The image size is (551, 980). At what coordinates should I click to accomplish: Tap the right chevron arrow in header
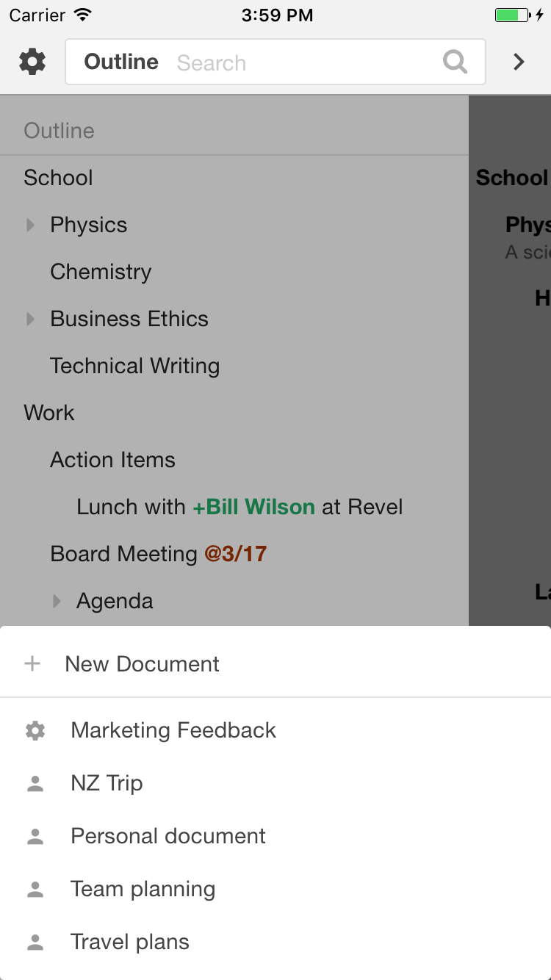point(519,62)
